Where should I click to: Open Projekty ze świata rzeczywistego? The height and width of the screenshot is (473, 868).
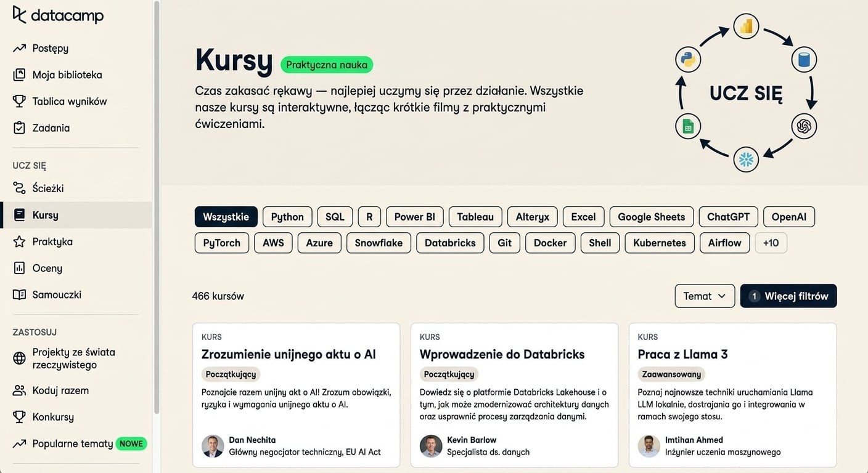73,358
